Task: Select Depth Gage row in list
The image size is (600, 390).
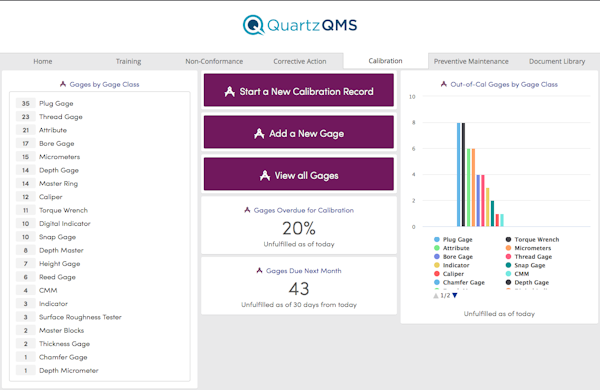Action: click(x=99, y=170)
